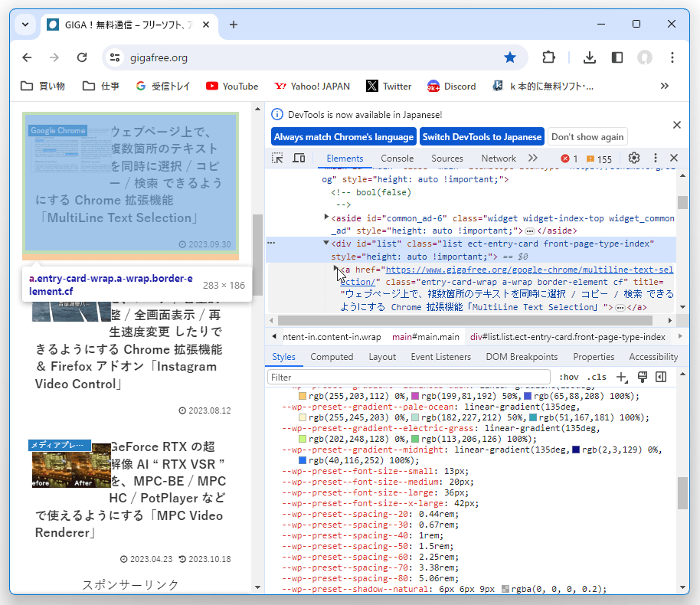Collapse the div id list node
The width and height of the screenshot is (700, 605).
[326, 244]
